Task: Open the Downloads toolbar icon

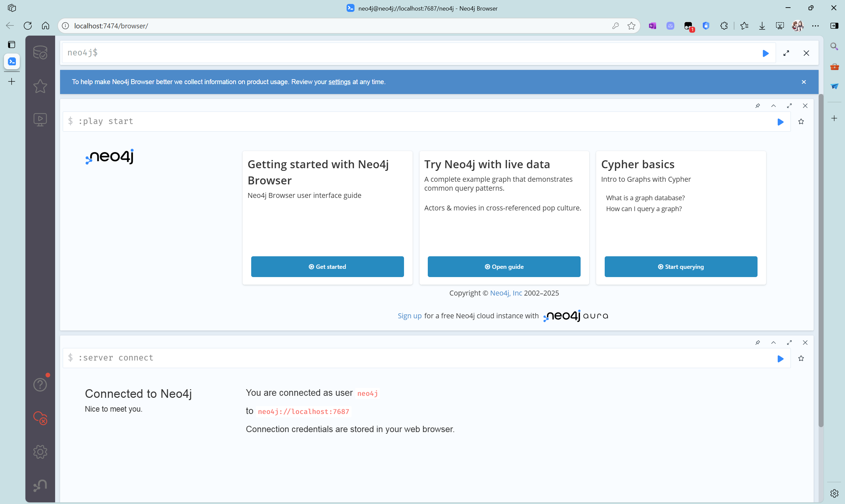Action: point(762,26)
